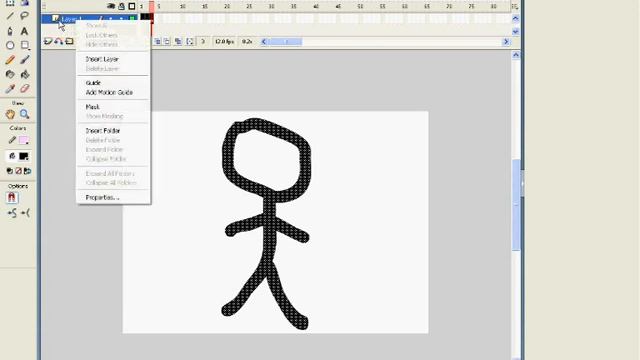Click layer list scroll down arrow
Image resolution: width=640 pixels, height=360 pixels.
tap(515, 31)
